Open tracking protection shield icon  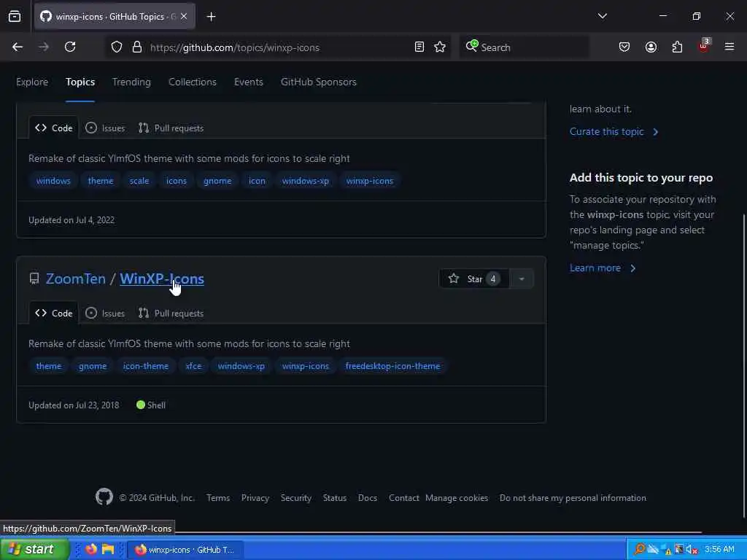117,47
